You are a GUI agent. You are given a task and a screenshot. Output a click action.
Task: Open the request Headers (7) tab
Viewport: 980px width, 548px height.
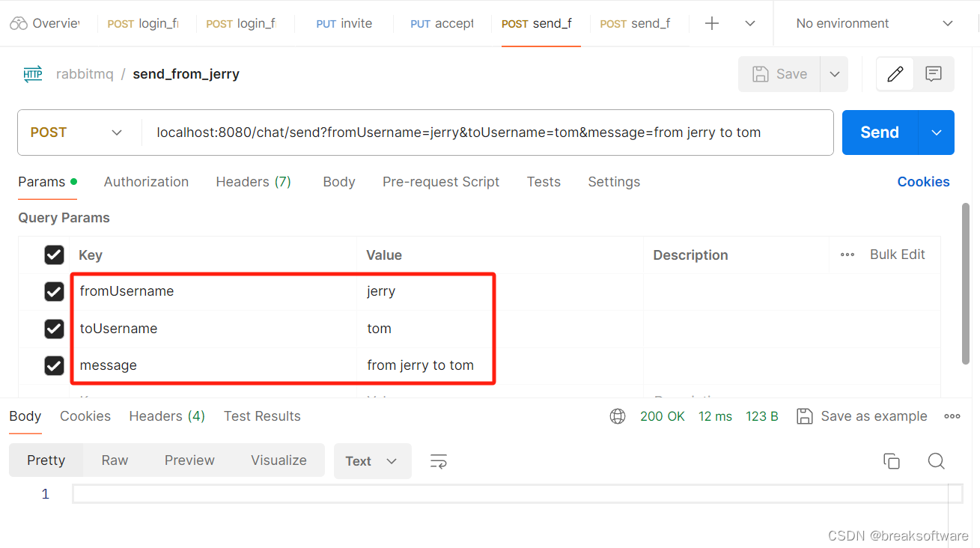253,182
